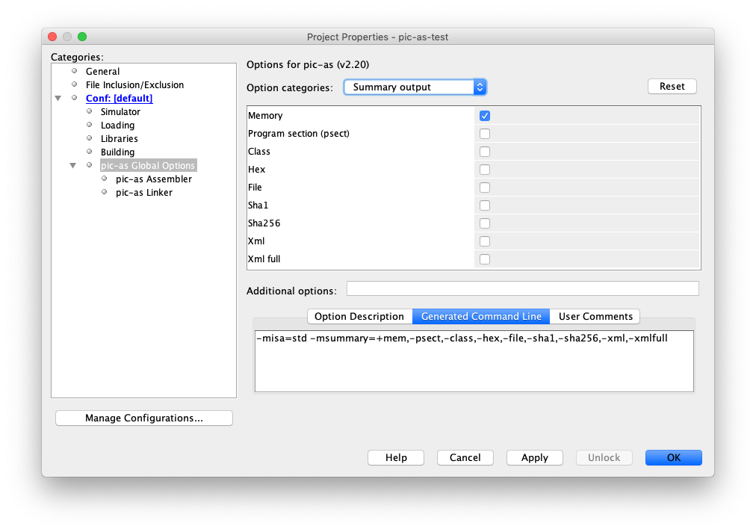The height and width of the screenshot is (532, 756).
Task: Select the Generated Command Line tab
Action: tap(481, 317)
